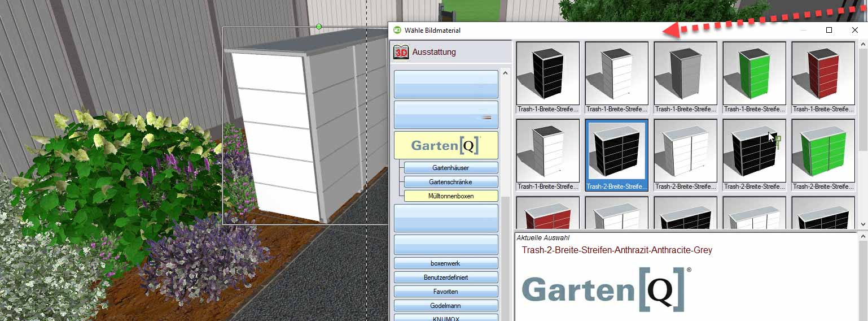The width and height of the screenshot is (868, 321).
Task: Select the white Trash-2-Breite-Streifen thumbnail
Action: point(686,155)
